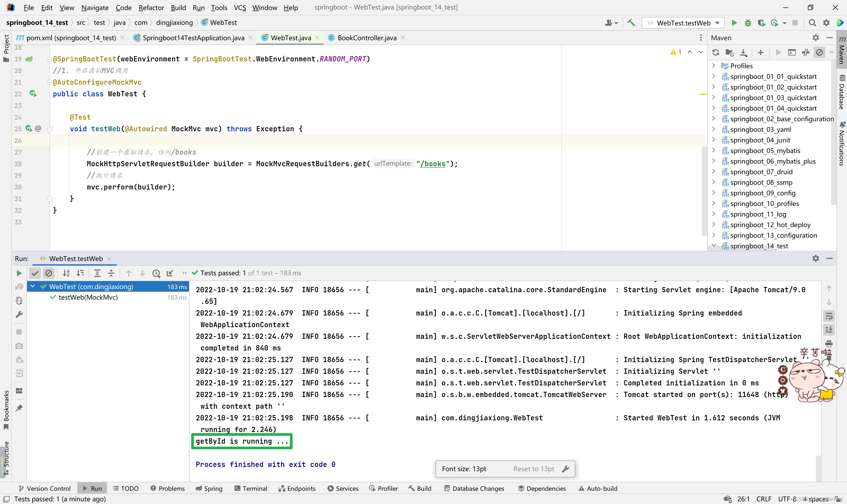Expand springboot_04_junit Maven project

pyautogui.click(x=714, y=140)
